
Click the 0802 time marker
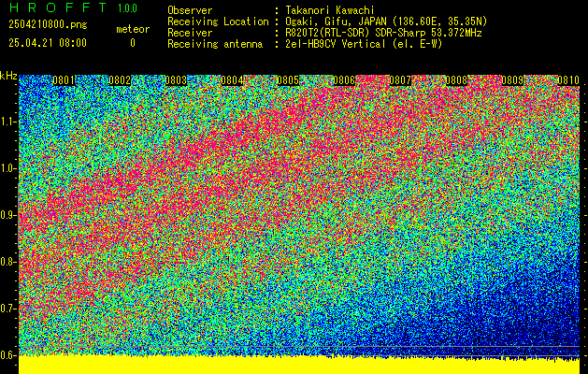click(120, 80)
